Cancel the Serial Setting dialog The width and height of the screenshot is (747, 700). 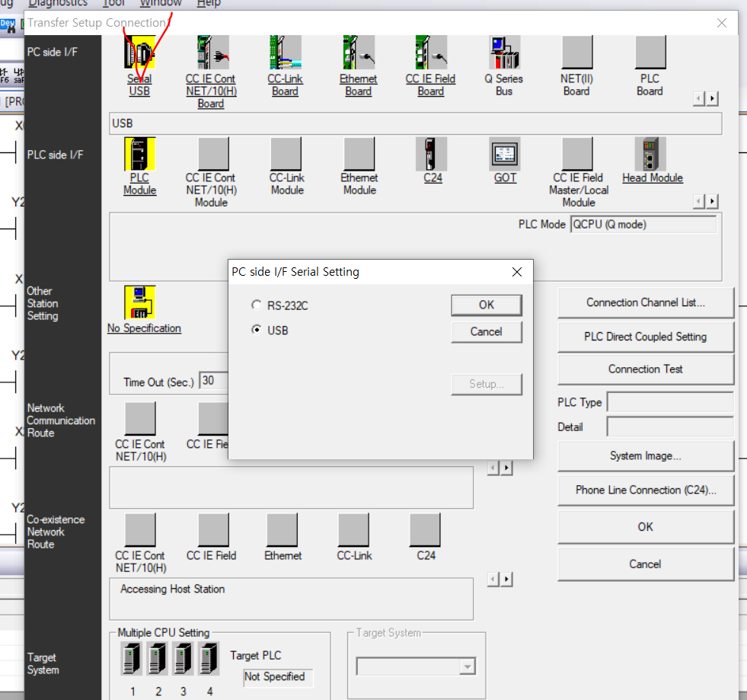point(487,331)
